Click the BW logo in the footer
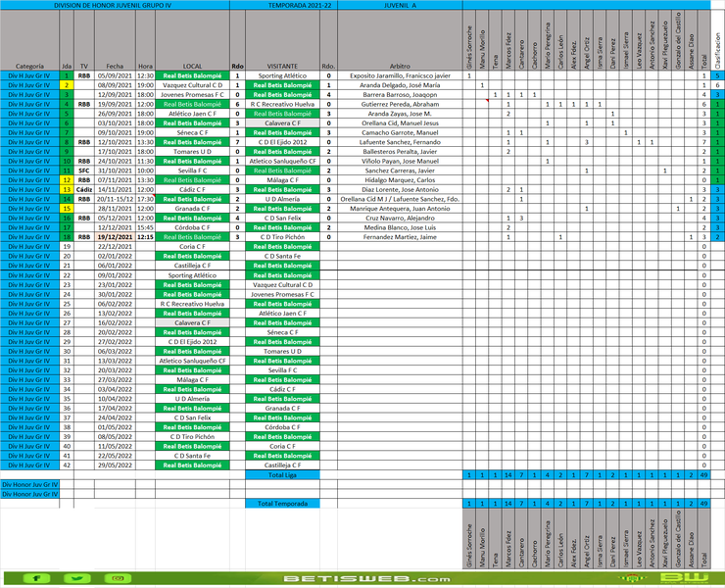The height and width of the screenshot is (588, 725). (x=684, y=578)
